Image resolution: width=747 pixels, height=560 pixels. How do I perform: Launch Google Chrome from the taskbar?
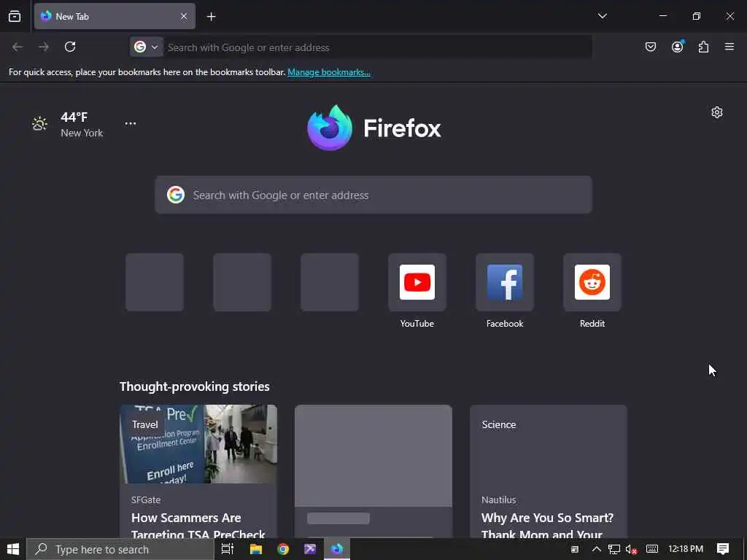pyautogui.click(x=283, y=549)
